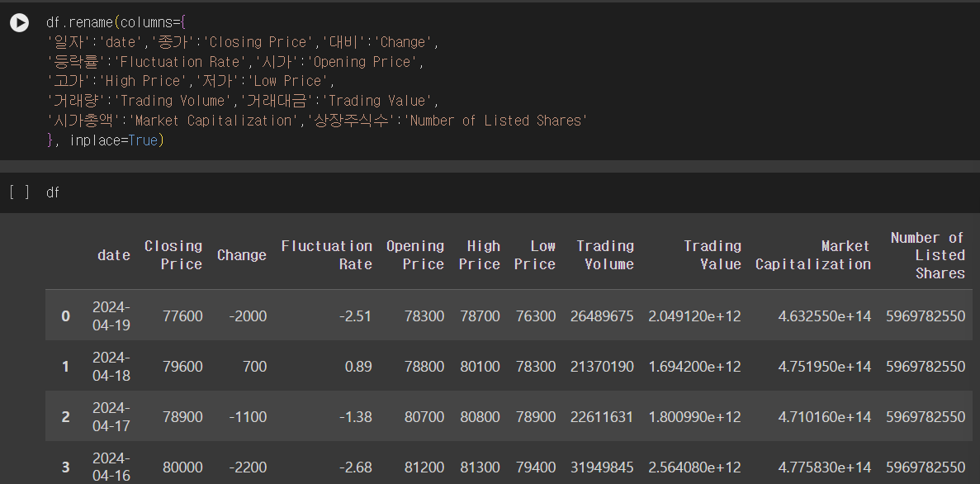Click trading volume 31949845
The height and width of the screenshot is (484, 980).
(602, 467)
